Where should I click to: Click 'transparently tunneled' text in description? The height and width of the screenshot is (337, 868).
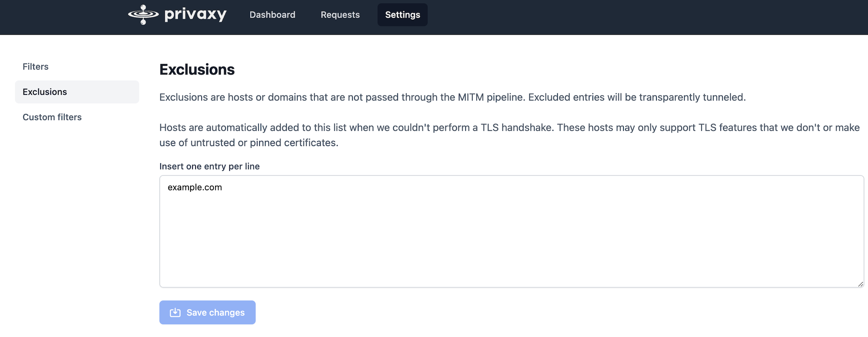[x=692, y=97]
